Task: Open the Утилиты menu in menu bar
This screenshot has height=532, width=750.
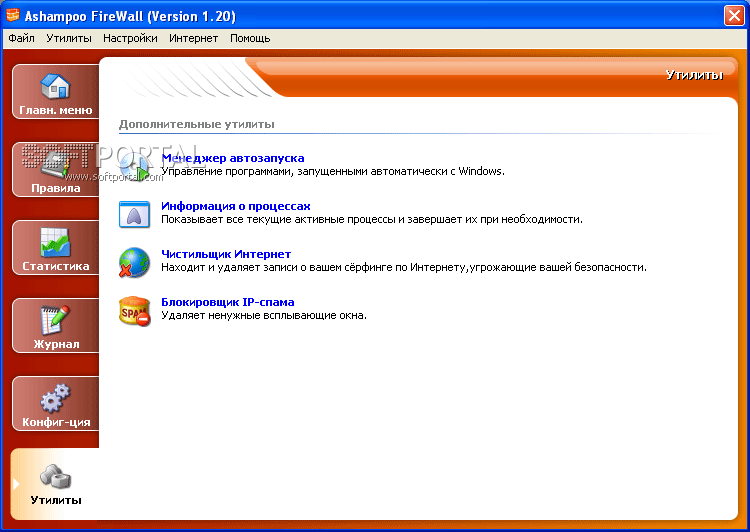Action: tap(69, 38)
